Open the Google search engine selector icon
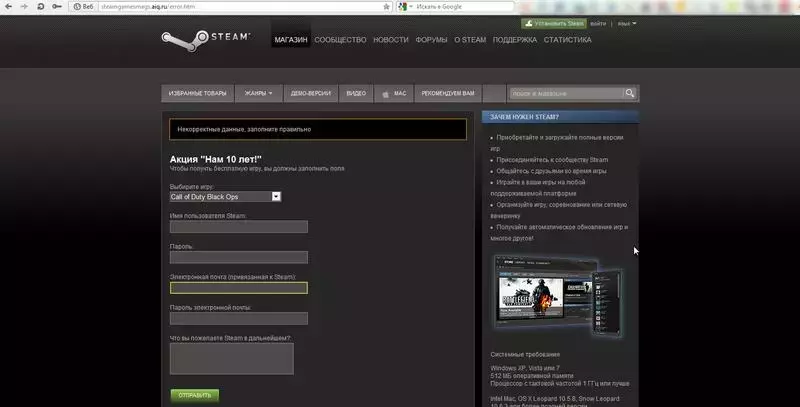This screenshot has width=800, height=407. tap(405, 7)
